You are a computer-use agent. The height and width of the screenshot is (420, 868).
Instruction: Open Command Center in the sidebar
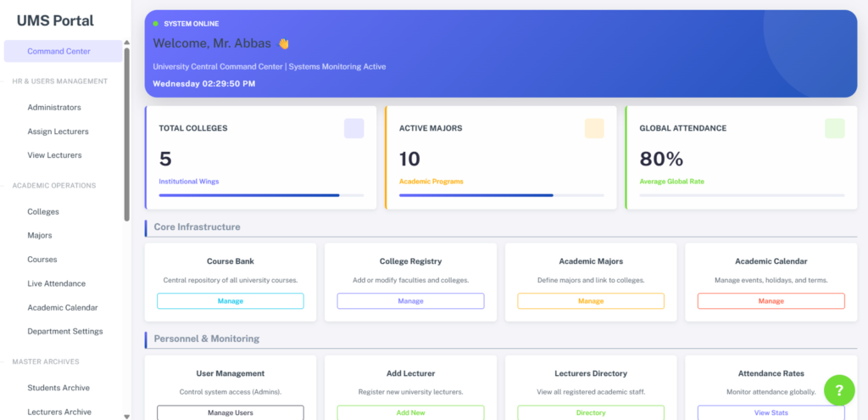[63, 52]
